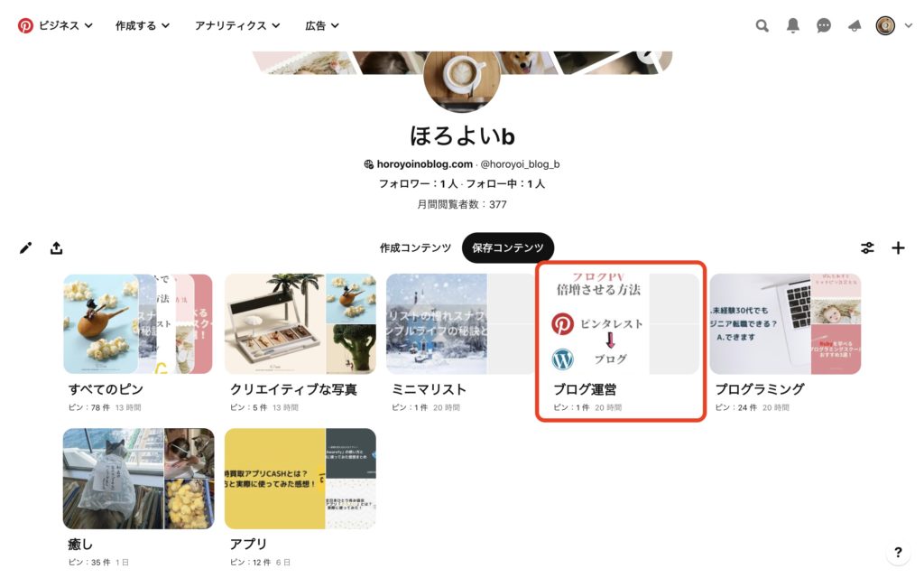The image size is (924, 578).
Task: Open the horoyoinoblog.com website link
Action: pyautogui.click(x=424, y=164)
